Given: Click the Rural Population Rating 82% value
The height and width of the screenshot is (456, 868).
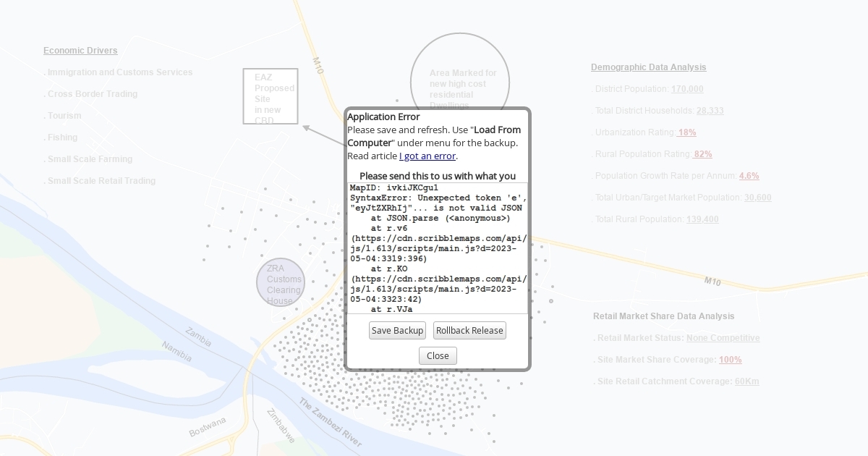Looking at the screenshot, I should coord(702,154).
